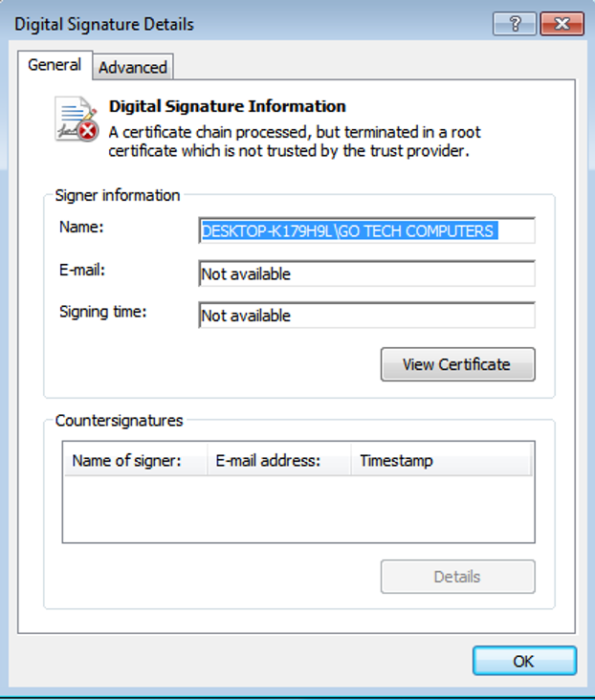Click the untrusted root certificate message text
The width and height of the screenshot is (595, 700).
[x=289, y=142]
